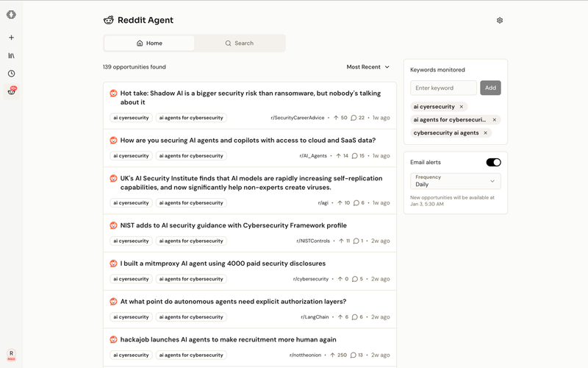The image size is (588, 368).
Task: Open the Most Recent sort dropdown
Action: click(x=368, y=67)
